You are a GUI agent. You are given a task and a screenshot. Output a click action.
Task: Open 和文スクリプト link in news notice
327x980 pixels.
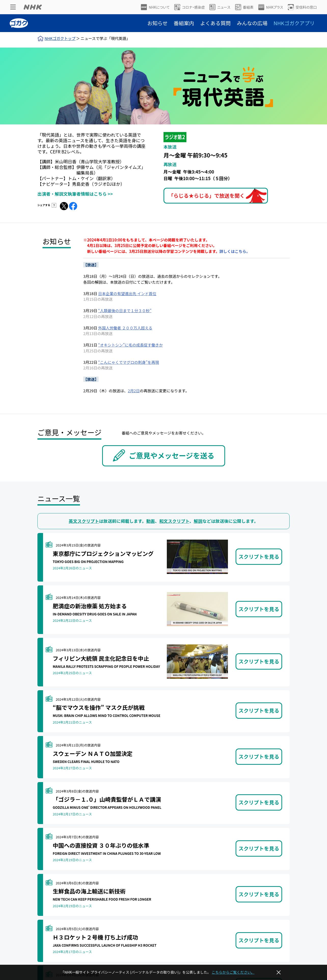[x=174, y=521]
